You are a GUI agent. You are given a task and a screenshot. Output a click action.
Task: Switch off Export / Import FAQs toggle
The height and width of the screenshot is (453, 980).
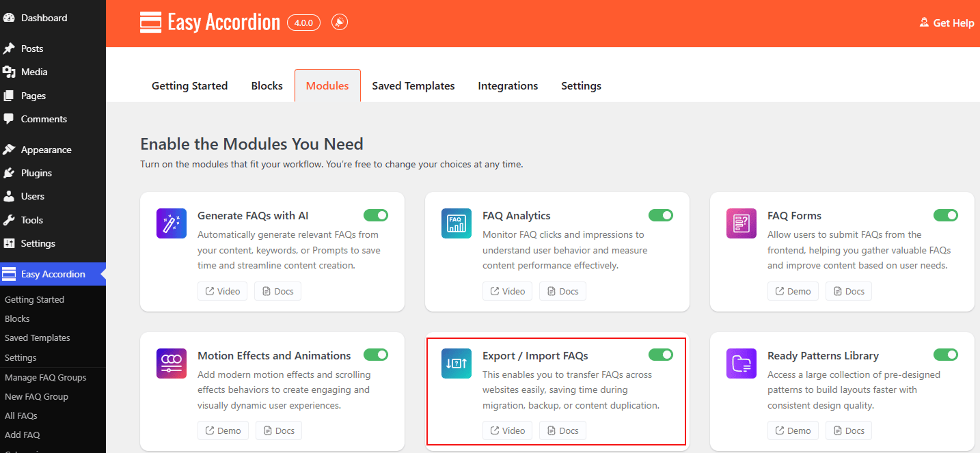click(x=661, y=355)
